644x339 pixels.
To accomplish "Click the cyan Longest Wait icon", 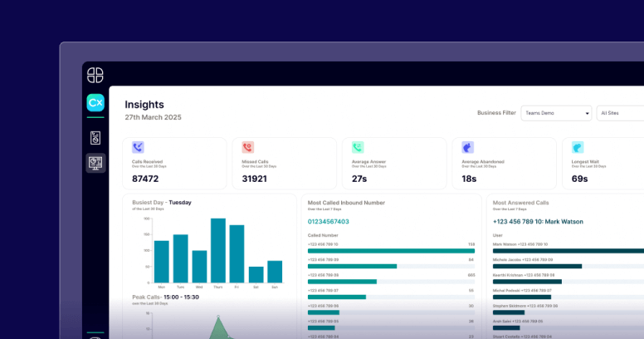I will point(578,147).
